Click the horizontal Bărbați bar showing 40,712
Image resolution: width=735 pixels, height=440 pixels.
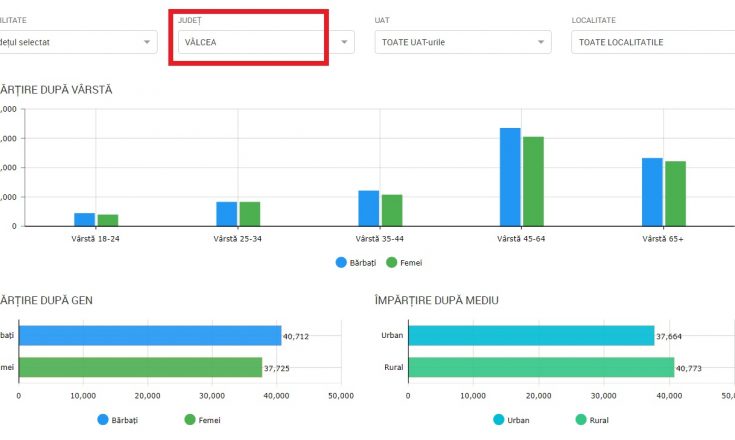click(x=150, y=336)
